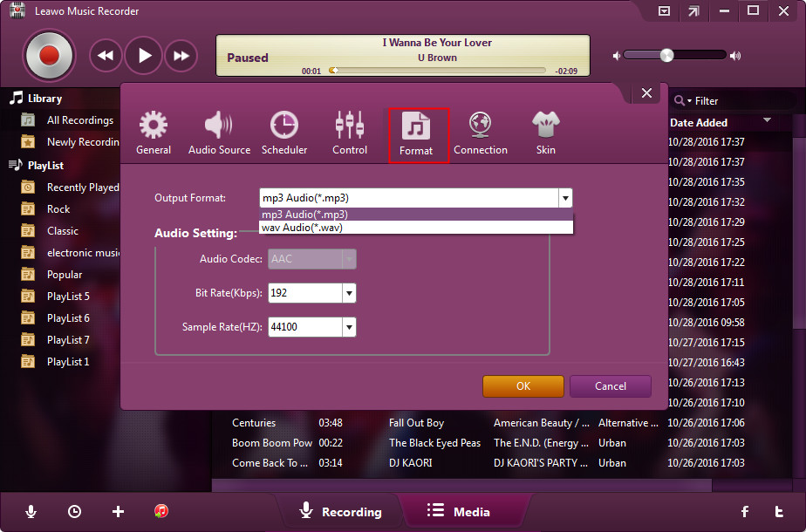Click the Date Added sort arrow
The image size is (806, 532).
coord(767,119)
